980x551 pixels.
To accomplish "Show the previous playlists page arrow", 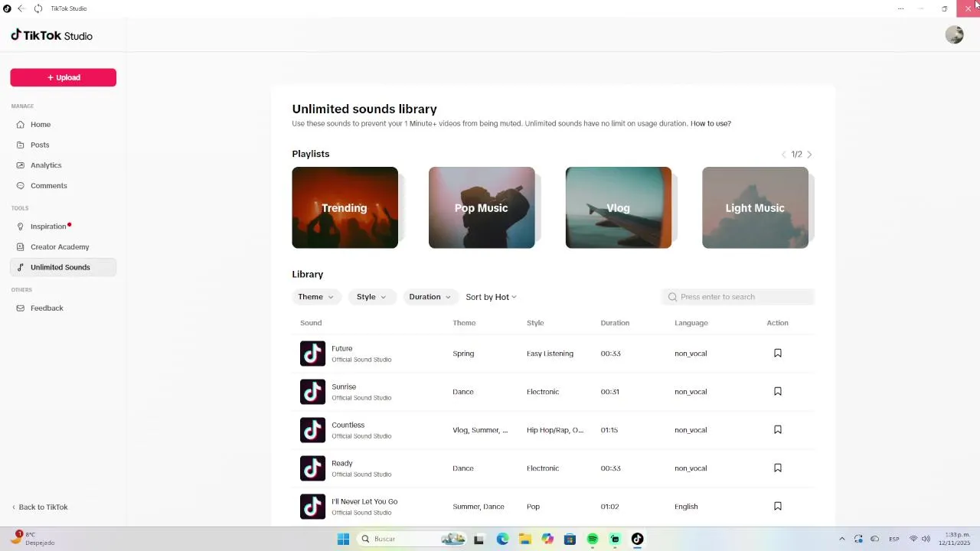I will pos(783,155).
